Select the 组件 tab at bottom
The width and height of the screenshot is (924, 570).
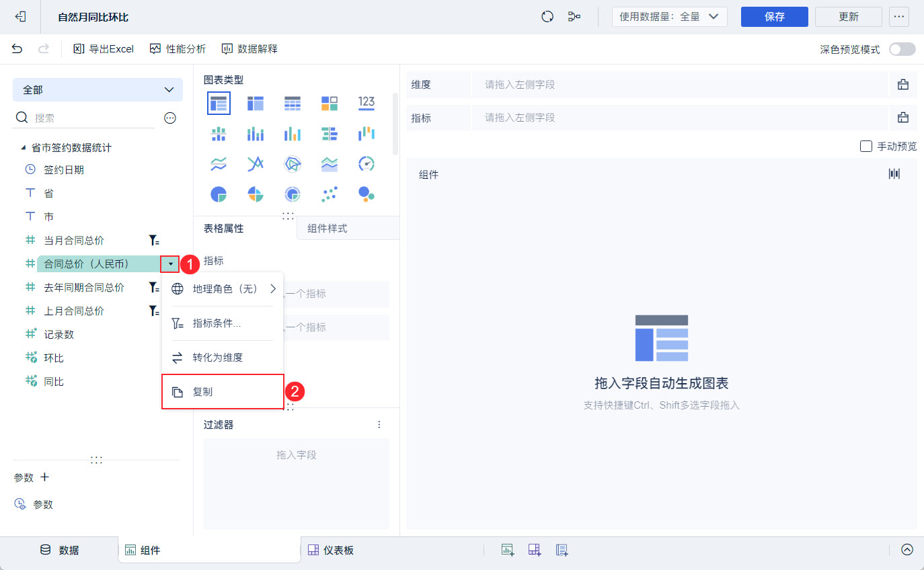[209, 550]
